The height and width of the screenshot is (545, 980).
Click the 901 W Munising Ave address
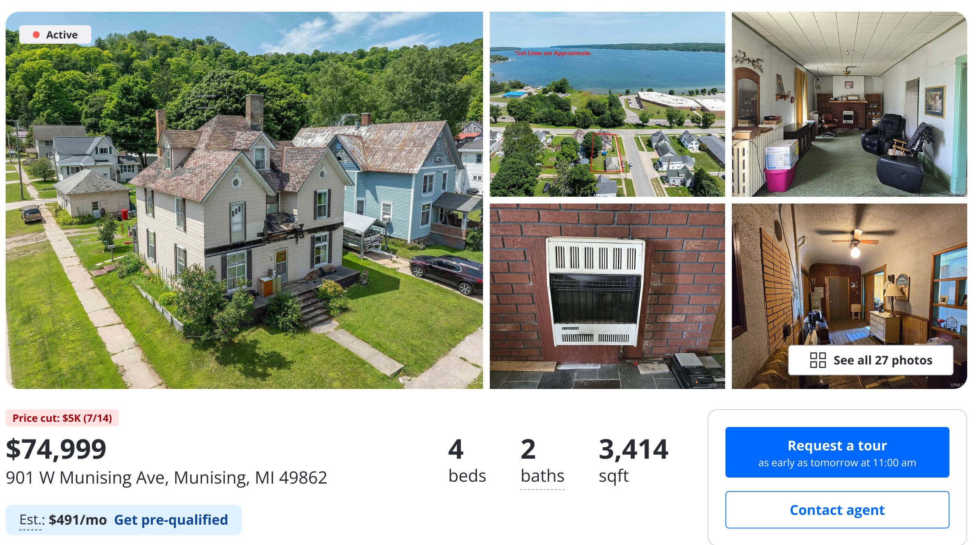pos(166,477)
